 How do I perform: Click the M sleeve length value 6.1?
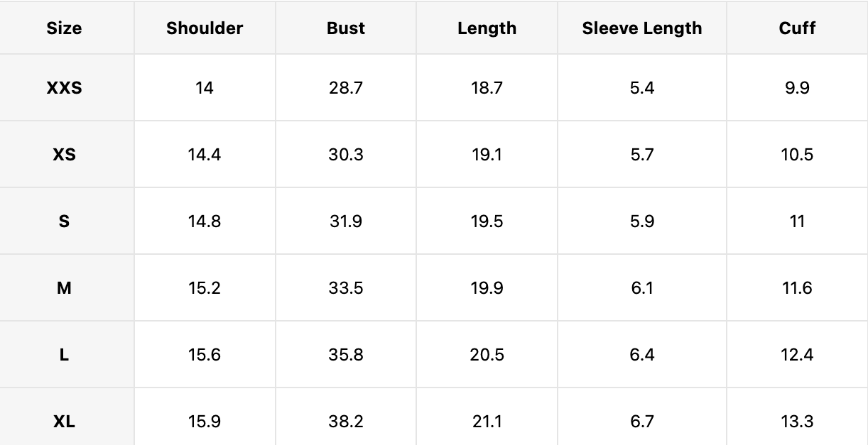(642, 288)
